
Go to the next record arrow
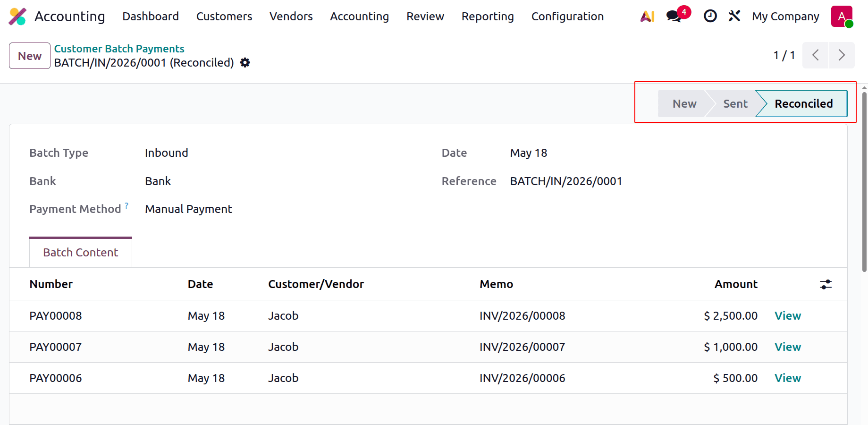(842, 55)
